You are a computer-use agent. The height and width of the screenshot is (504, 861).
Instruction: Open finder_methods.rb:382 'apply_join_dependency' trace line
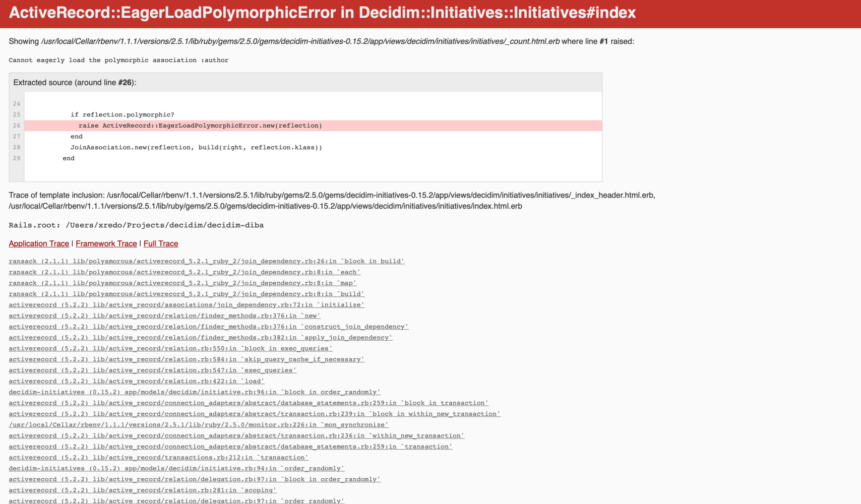pyautogui.click(x=200, y=338)
